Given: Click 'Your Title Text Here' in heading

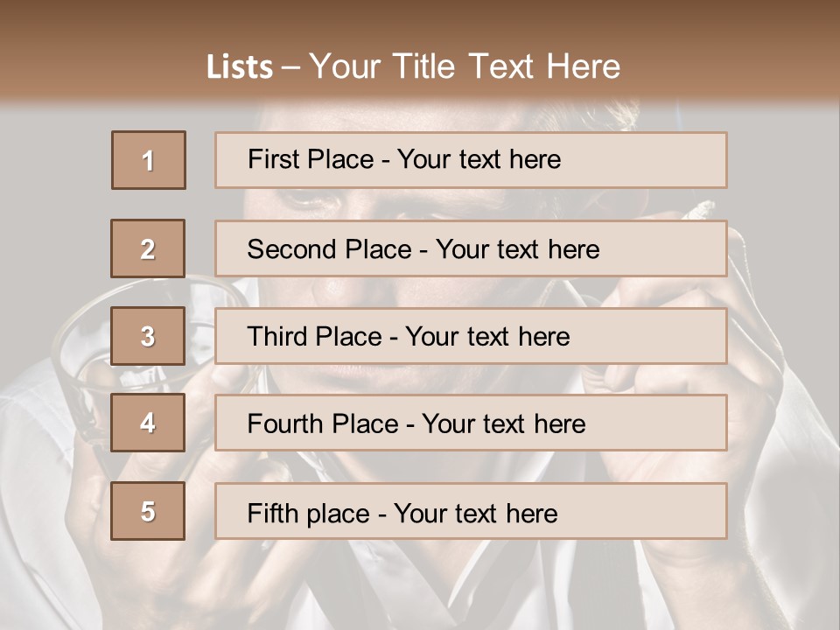Looking at the screenshot, I should pos(465,67).
